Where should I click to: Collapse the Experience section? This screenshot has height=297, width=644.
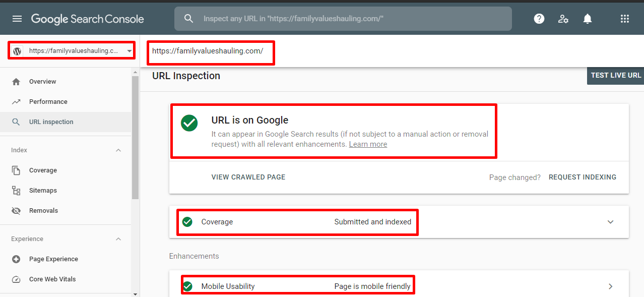(118, 239)
